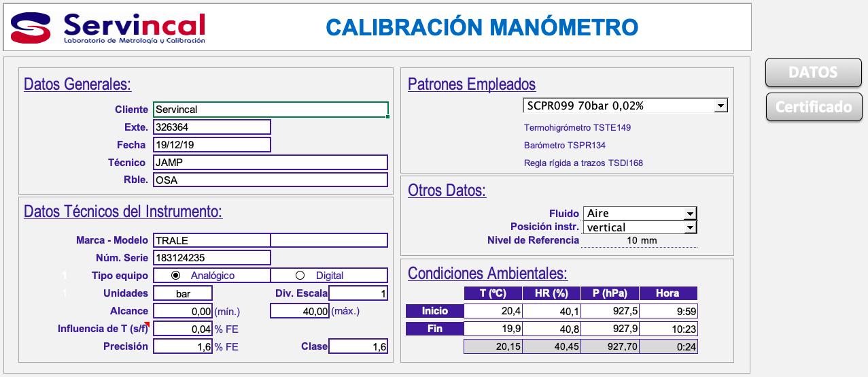Click the CALIBRACIÓN MANÓMETRO title
Viewport: 868px width, 377px height.
pyautogui.click(x=482, y=27)
